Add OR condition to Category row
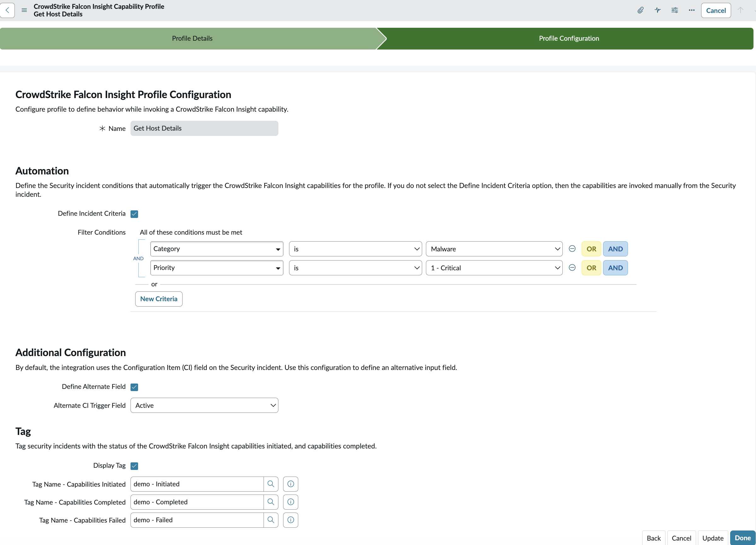 pos(591,249)
